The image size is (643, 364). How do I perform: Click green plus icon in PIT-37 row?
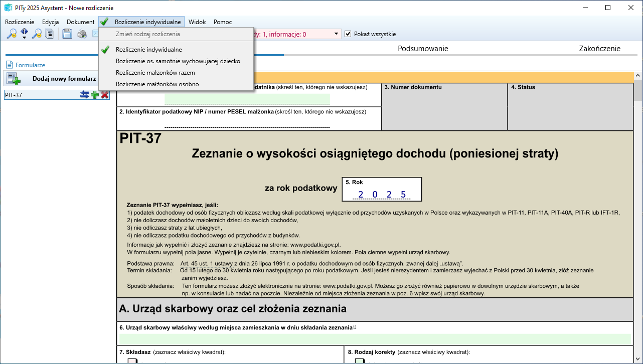95,95
